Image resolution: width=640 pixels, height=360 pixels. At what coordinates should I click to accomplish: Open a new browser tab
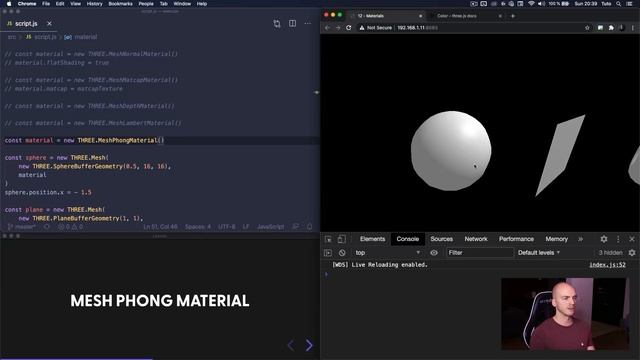[x=513, y=16]
